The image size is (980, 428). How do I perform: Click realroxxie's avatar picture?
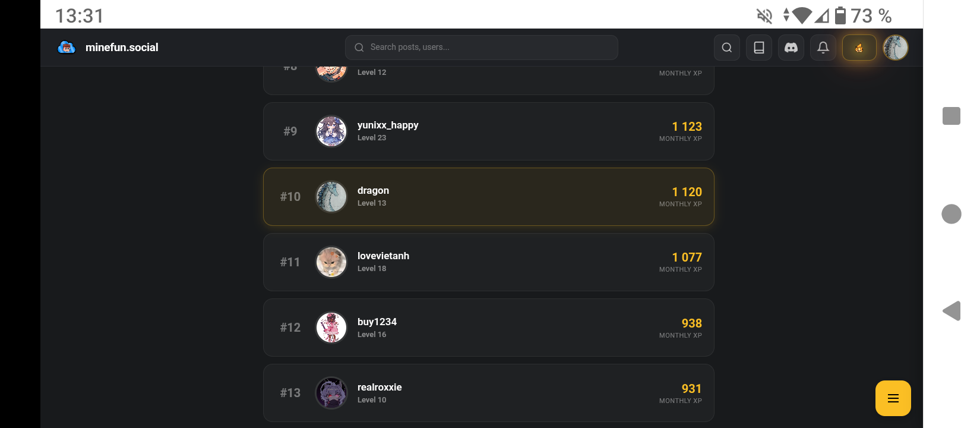coord(331,393)
